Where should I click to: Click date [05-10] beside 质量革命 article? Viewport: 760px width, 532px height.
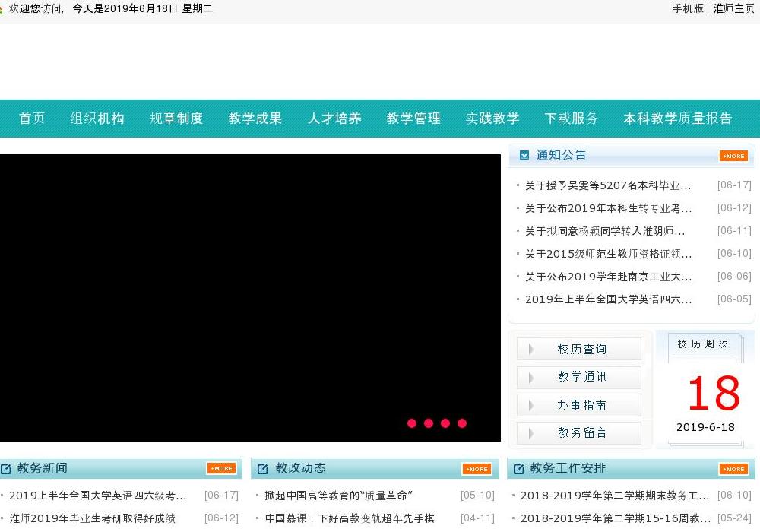click(x=477, y=496)
